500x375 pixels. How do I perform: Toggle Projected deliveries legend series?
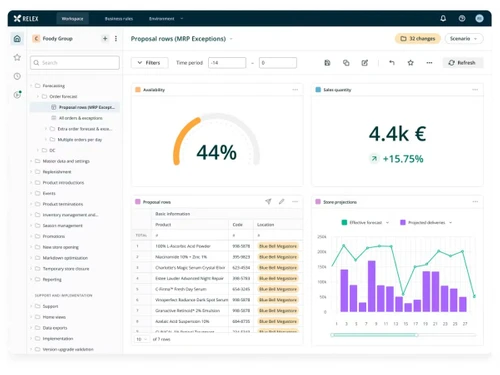(x=426, y=222)
